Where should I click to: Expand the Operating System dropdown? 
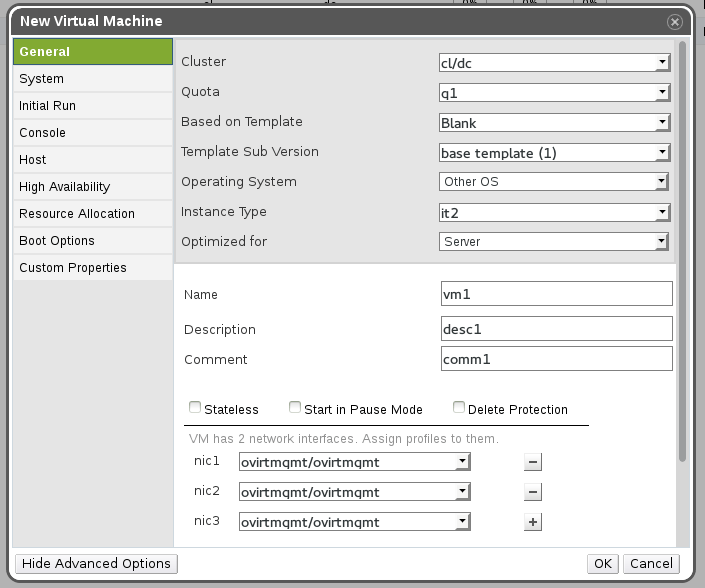pyautogui.click(x=554, y=182)
